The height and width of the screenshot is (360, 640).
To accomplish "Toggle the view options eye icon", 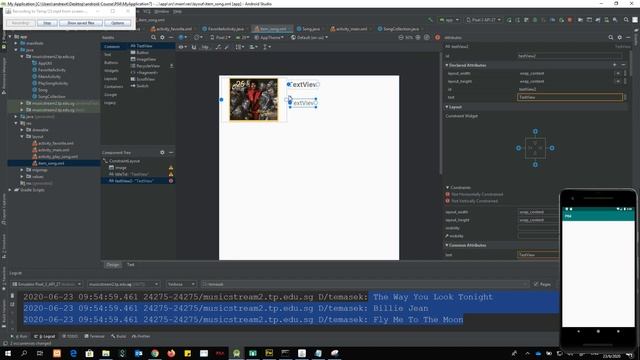I will tap(182, 47).
